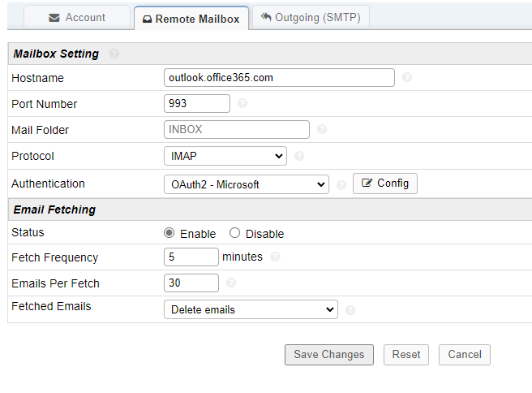Click help icon next to Mailbox Setting
The width and height of the screenshot is (532, 393).
click(114, 54)
